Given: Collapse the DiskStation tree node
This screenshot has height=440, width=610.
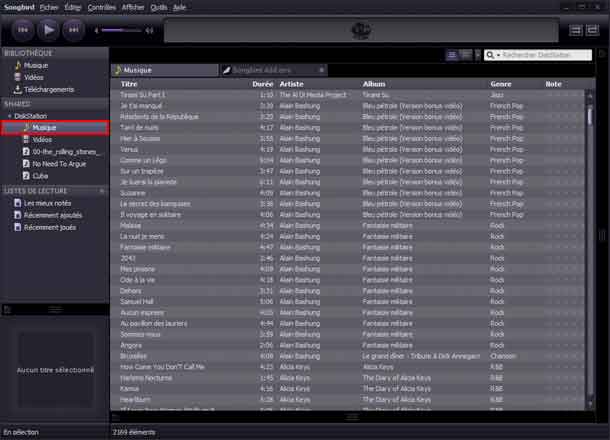Looking at the screenshot, I should [10, 116].
